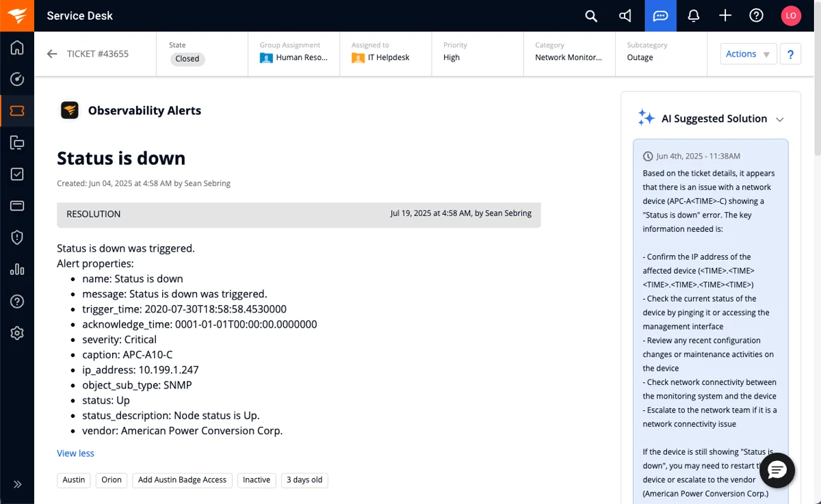Click the View less link
The image size is (821, 504).
pos(75,453)
